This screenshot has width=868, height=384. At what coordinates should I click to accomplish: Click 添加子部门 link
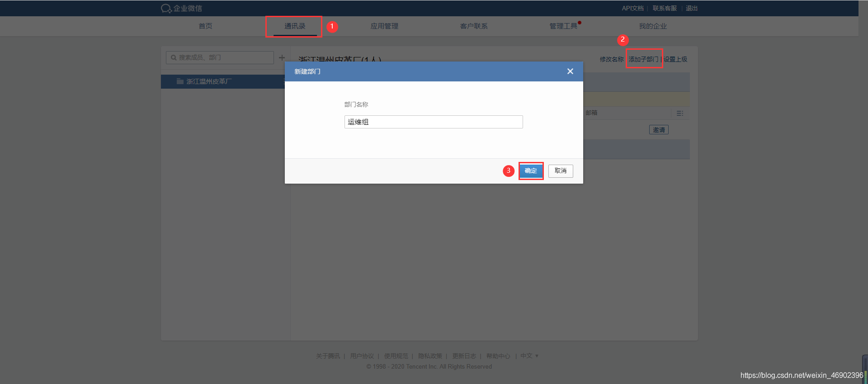click(643, 59)
